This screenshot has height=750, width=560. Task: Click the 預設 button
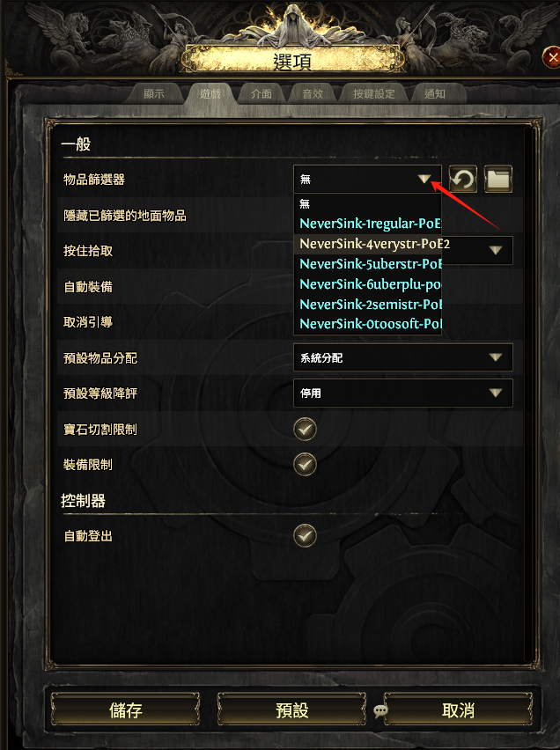291,710
